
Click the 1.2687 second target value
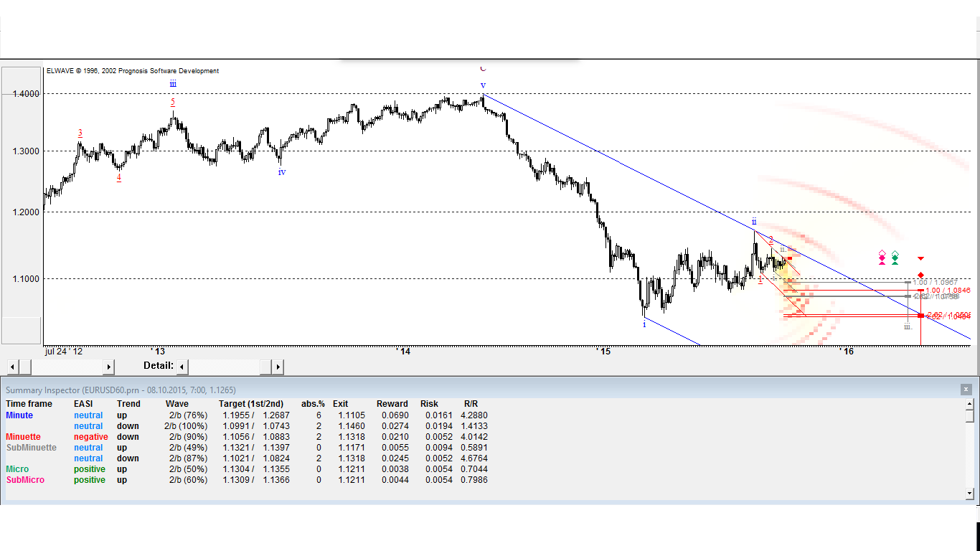click(276, 415)
